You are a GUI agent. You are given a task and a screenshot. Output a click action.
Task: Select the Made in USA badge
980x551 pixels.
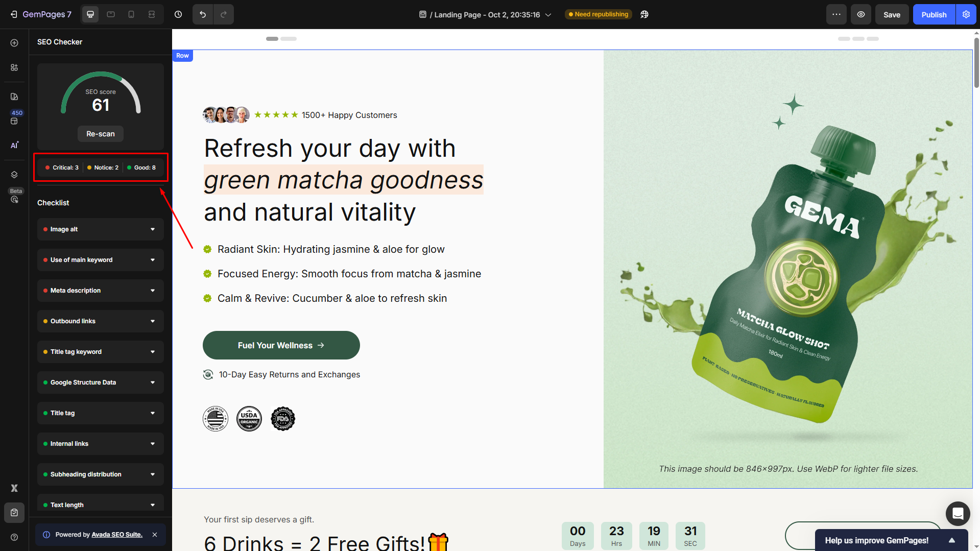(216, 419)
